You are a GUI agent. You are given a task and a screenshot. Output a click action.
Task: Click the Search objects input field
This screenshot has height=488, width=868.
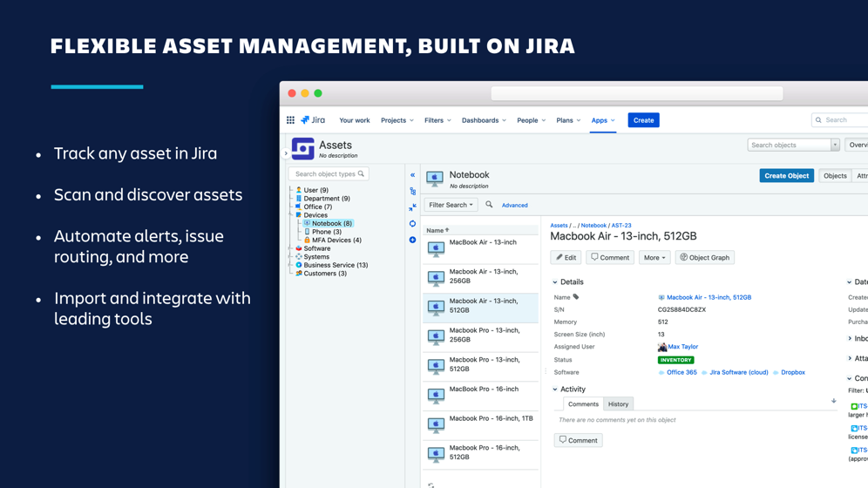point(790,145)
